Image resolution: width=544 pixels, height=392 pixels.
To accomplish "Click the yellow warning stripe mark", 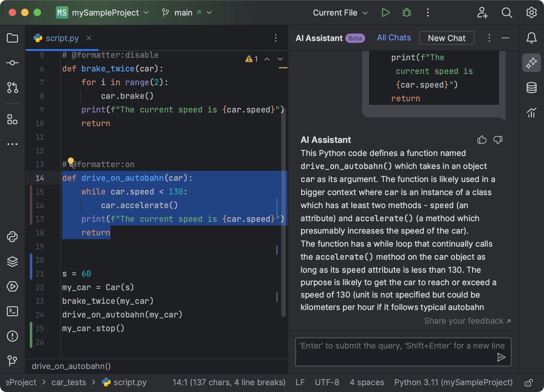I will 283,68.
